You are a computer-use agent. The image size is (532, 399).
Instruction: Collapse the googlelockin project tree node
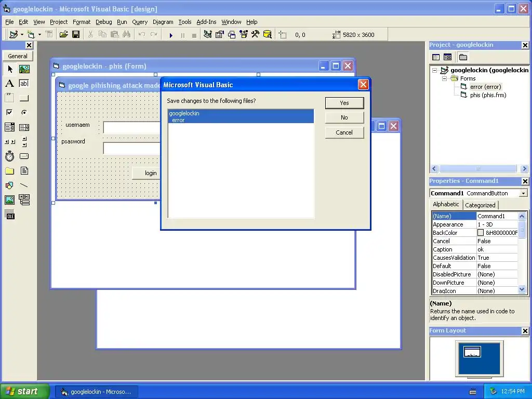(435, 70)
